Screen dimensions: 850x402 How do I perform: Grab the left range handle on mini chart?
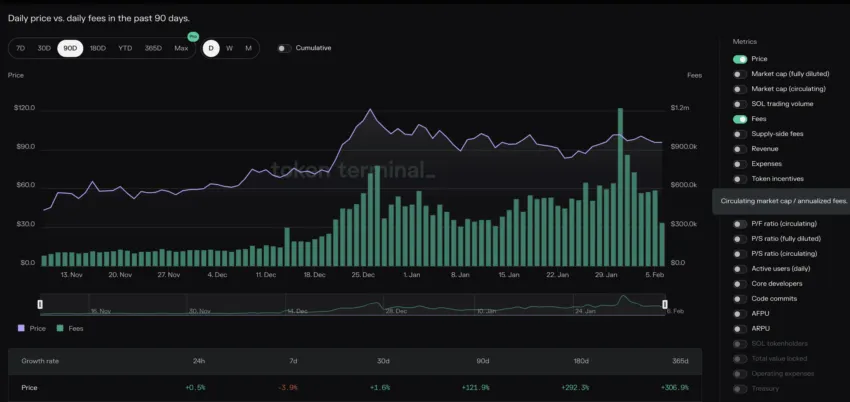pos(40,304)
